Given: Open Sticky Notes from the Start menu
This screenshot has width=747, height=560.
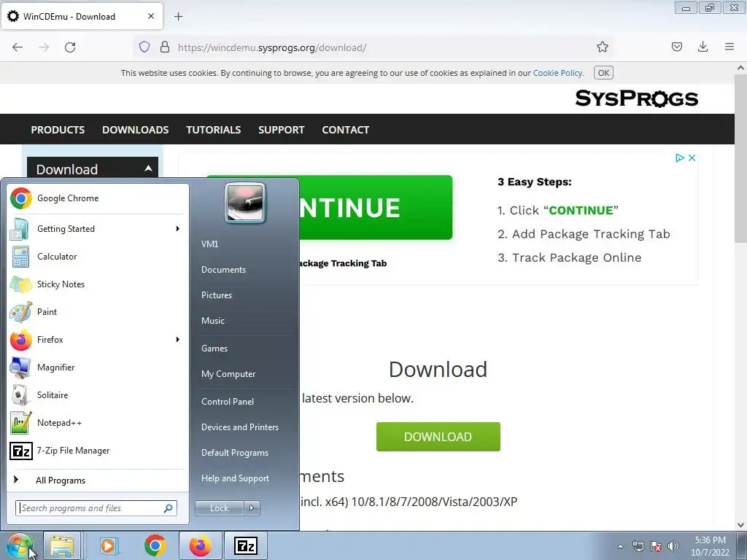Looking at the screenshot, I should tap(98, 284).
